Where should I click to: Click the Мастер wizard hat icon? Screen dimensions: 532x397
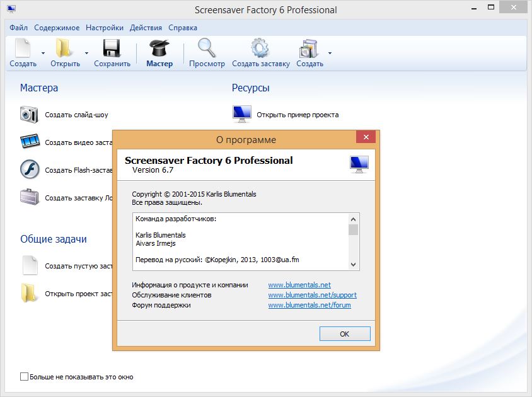[159, 49]
